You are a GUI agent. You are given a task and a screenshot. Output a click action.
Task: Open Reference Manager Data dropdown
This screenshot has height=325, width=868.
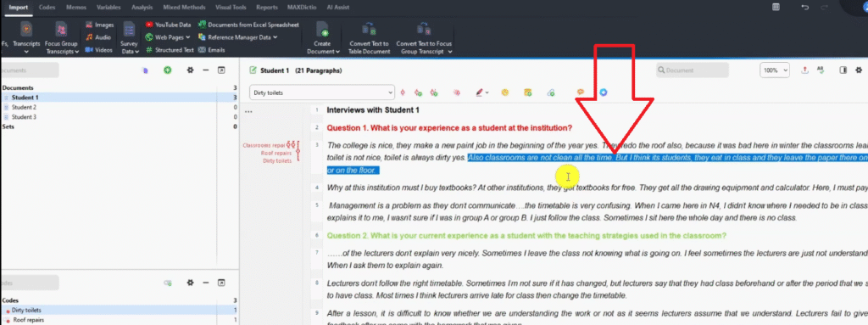pos(238,37)
